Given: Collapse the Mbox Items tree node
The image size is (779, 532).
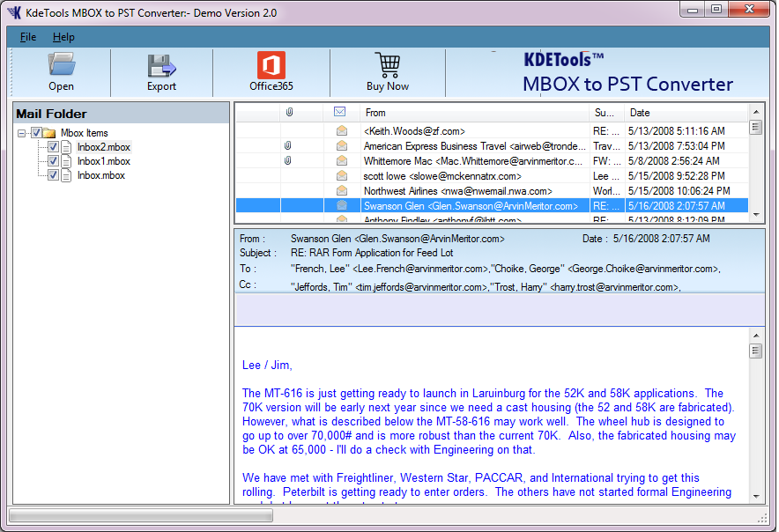Looking at the screenshot, I should point(22,133).
